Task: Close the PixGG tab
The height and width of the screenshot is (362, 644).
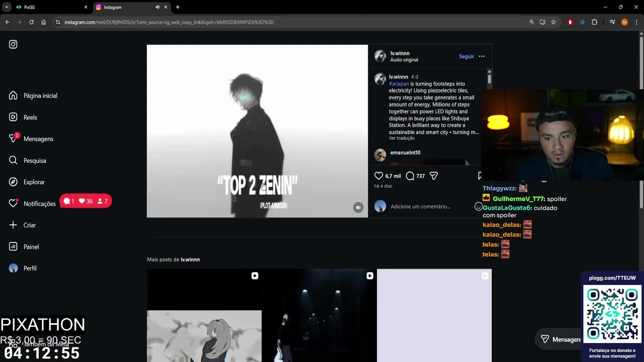Action: pyautogui.click(x=86, y=7)
